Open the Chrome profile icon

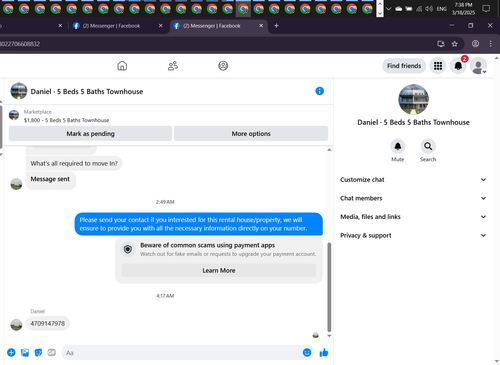pyautogui.click(x=475, y=44)
